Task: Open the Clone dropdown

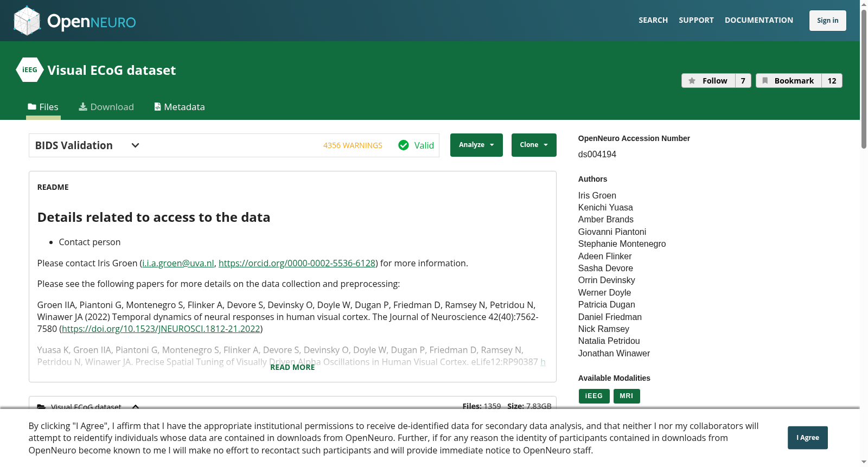Action: pyautogui.click(x=534, y=145)
